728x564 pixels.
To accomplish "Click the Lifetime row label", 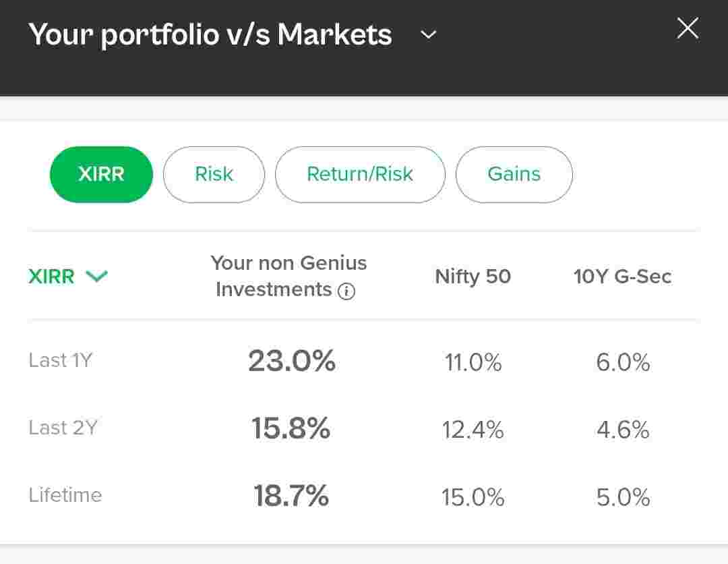I will click(65, 495).
